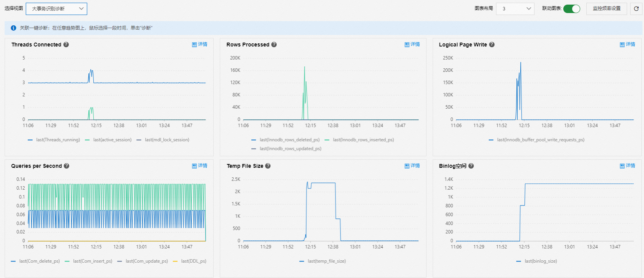
Task: Click the blue info icon in the banner
Action: [13, 28]
